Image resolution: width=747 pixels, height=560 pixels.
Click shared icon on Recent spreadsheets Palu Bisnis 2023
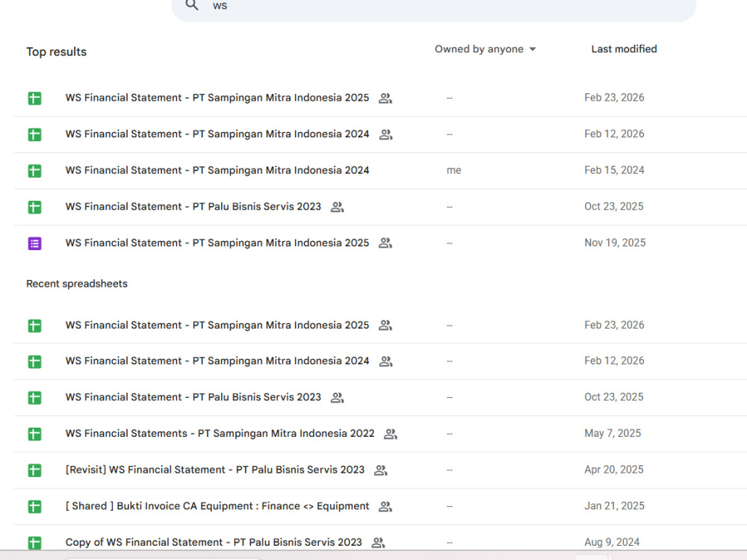click(337, 398)
